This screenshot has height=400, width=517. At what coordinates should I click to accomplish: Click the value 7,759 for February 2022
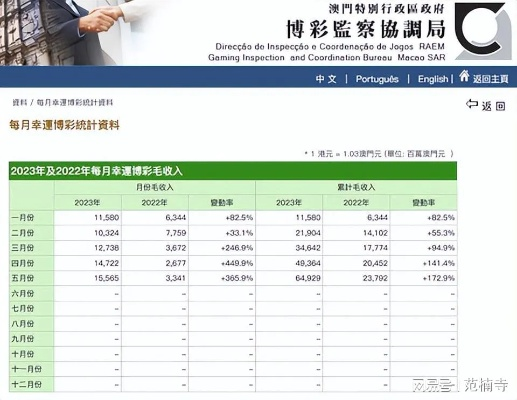[176, 233]
